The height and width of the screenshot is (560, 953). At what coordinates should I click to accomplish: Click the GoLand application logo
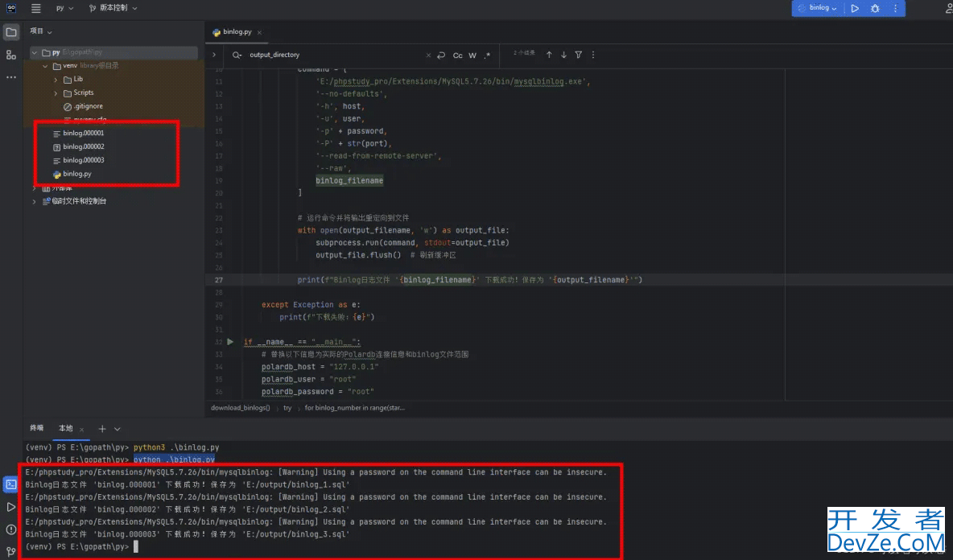tap(11, 8)
